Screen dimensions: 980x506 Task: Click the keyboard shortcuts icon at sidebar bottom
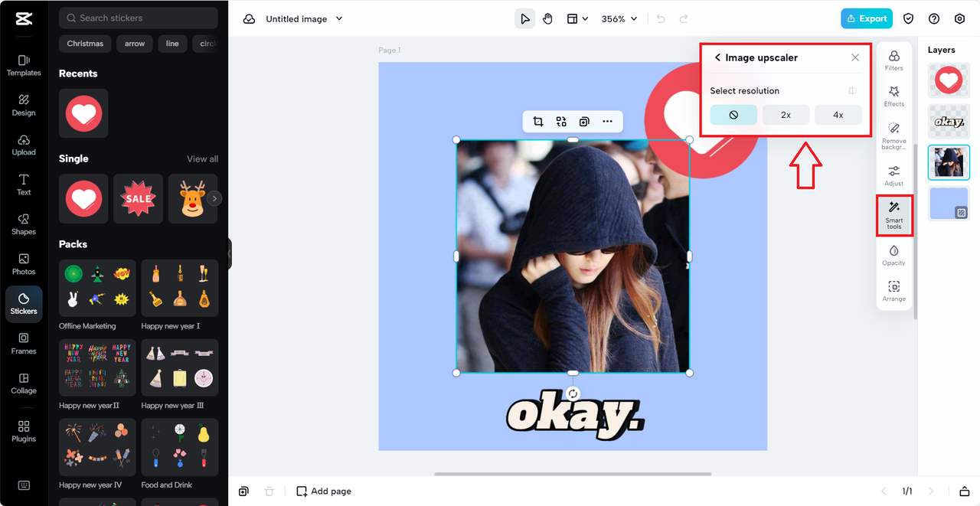click(x=24, y=485)
